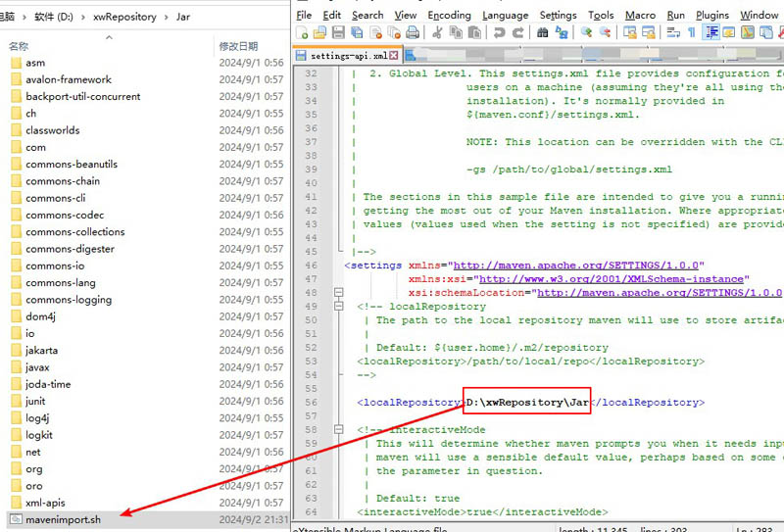Toggle Show All Characters pilcrow icon
The image size is (784, 532).
[x=692, y=33]
